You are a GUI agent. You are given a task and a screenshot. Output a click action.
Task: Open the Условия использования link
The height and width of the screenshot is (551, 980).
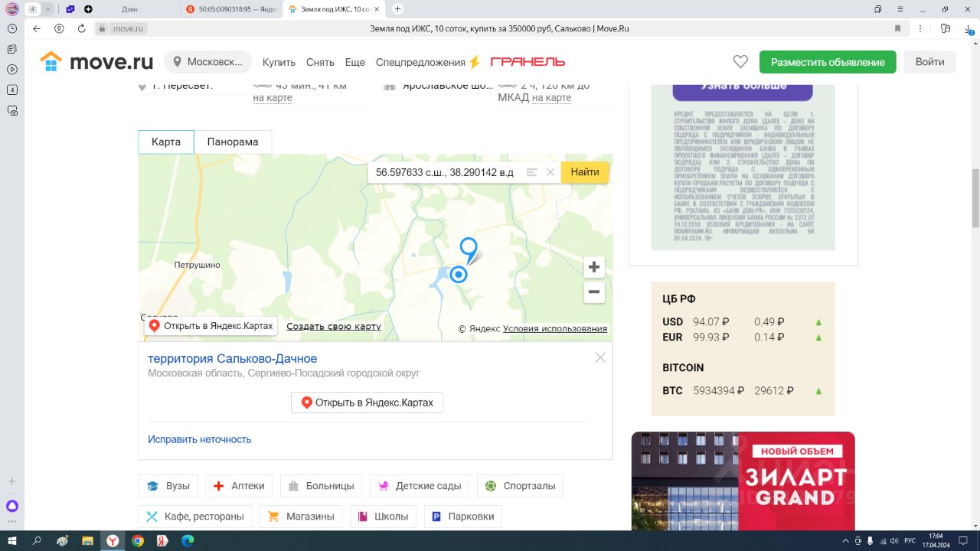click(555, 329)
